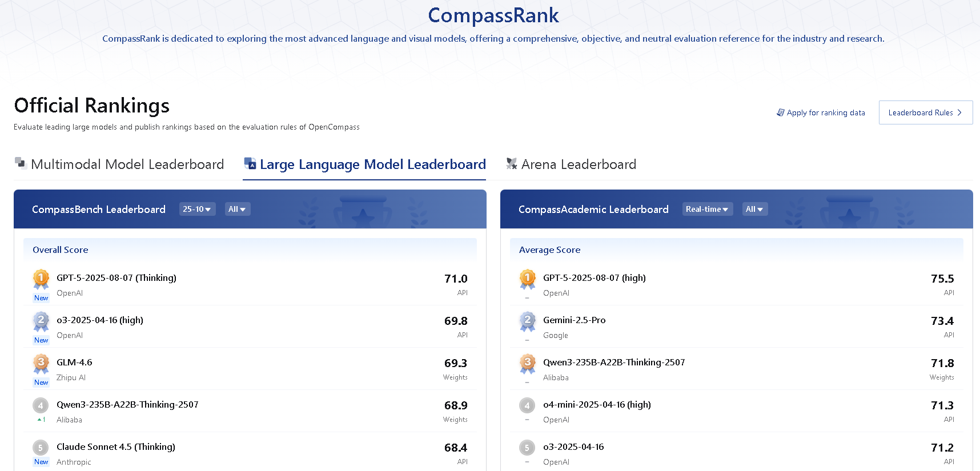The height and width of the screenshot is (471, 980).
Task: Open the Real-time period dropdown
Action: (x=707, y=209)
